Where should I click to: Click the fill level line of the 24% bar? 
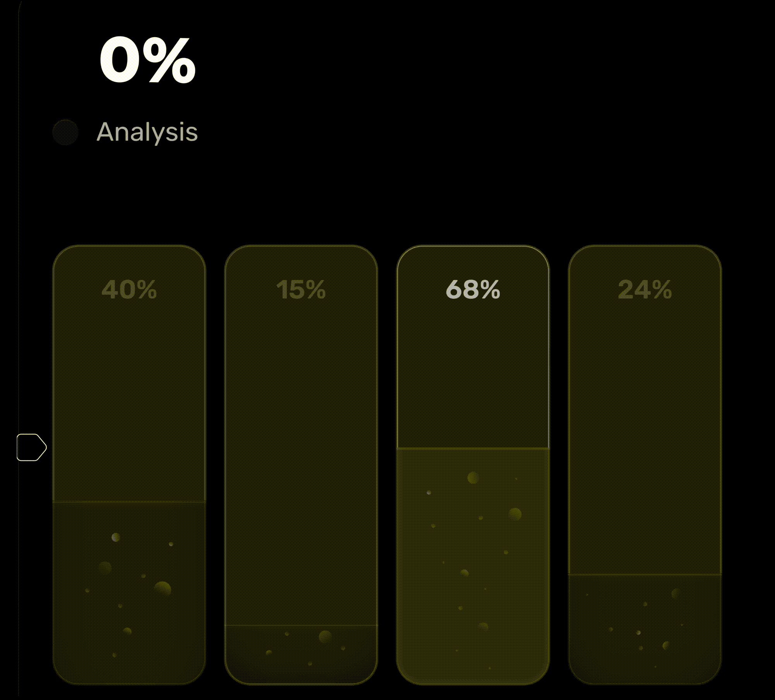[645, 574]
